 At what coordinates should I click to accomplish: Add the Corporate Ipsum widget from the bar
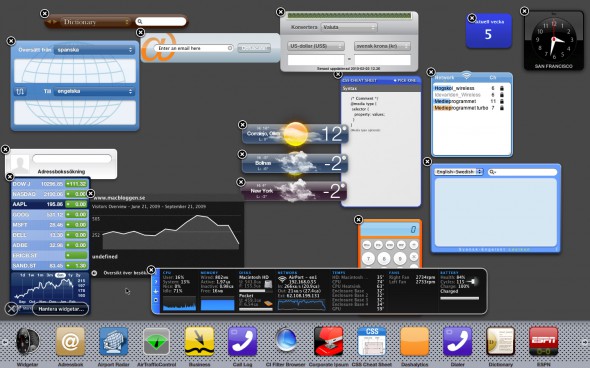328,342
